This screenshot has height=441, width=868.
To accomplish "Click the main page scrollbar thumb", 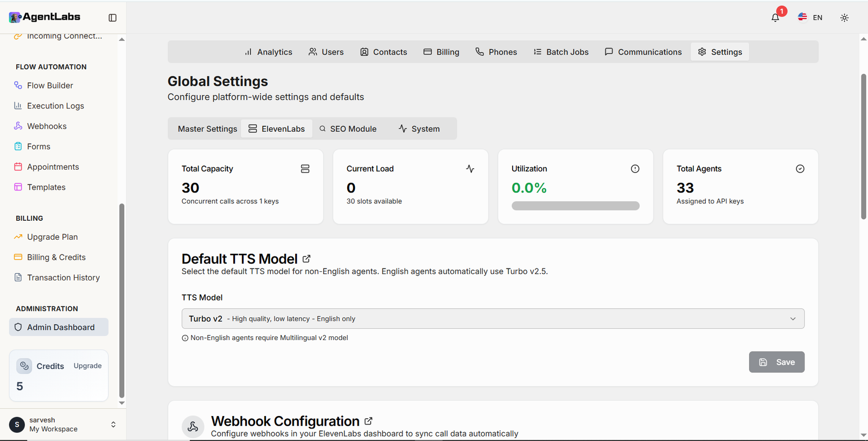I will pos(864,146).
